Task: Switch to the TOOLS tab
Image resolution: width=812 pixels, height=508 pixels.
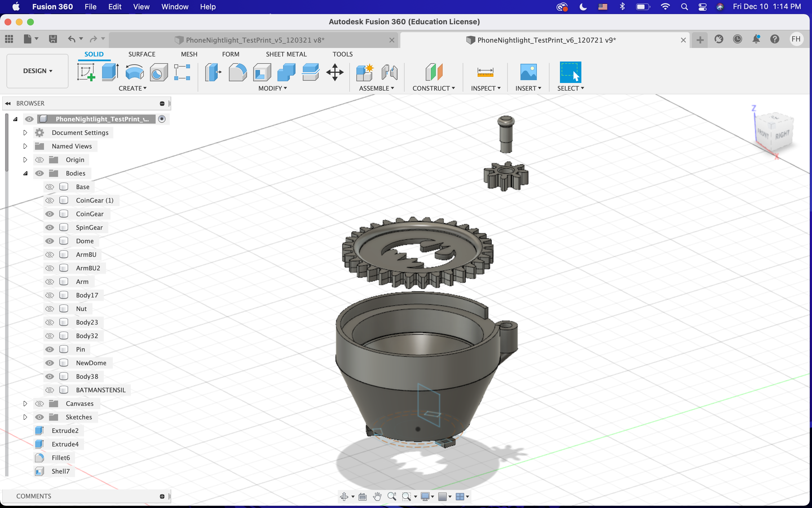Action: coord(343,54)
